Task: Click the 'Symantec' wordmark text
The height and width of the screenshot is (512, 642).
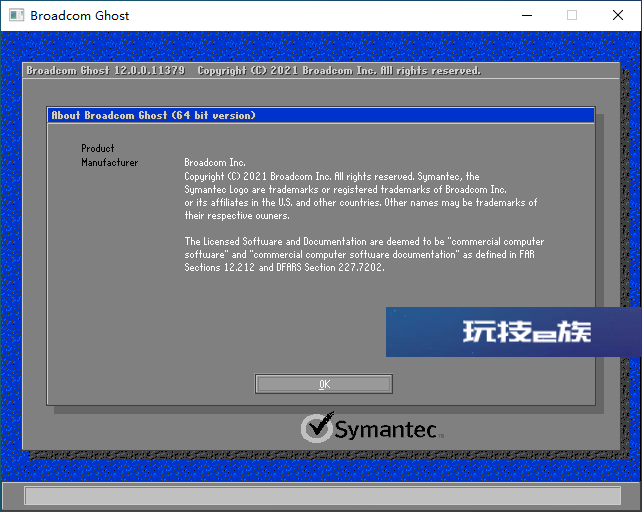Action: (385, 430)
